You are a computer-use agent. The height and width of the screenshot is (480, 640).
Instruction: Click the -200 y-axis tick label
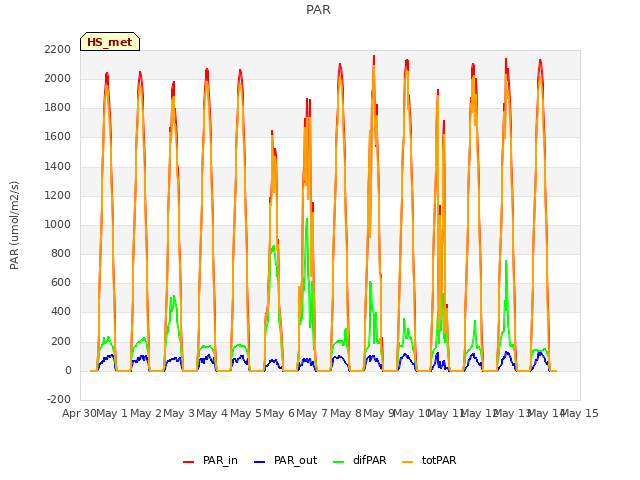(x=59, y=399)
